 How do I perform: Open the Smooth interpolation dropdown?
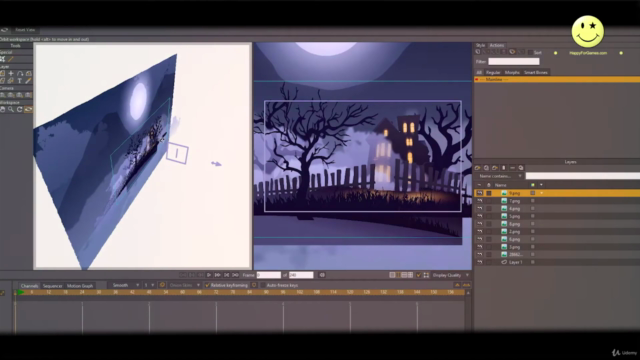coord(124,285)
